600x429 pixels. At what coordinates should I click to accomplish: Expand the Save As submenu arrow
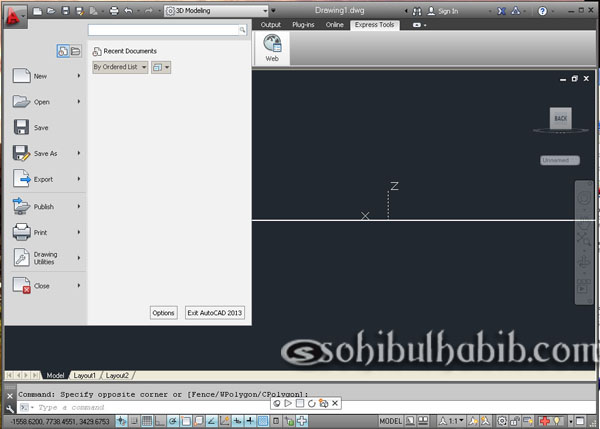79,153
